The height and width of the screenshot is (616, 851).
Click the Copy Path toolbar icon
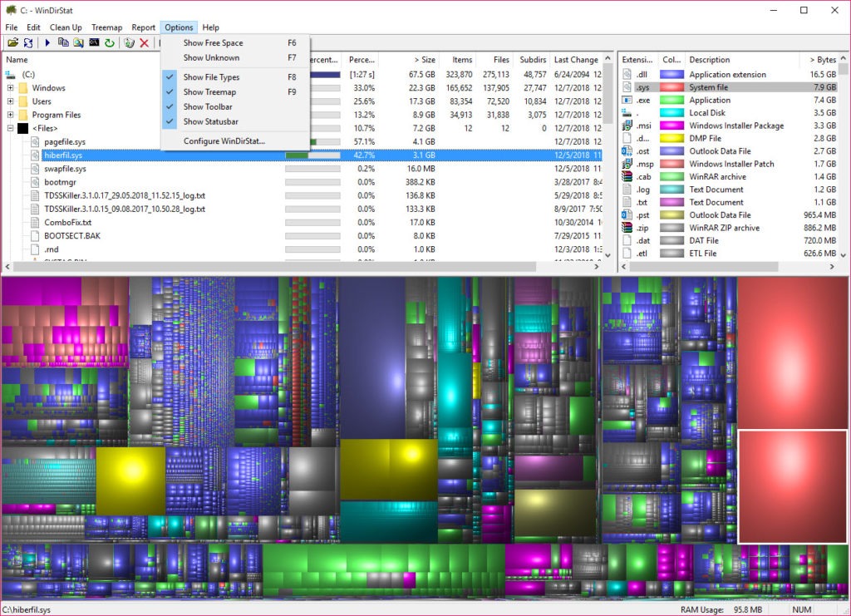point(63,42)
